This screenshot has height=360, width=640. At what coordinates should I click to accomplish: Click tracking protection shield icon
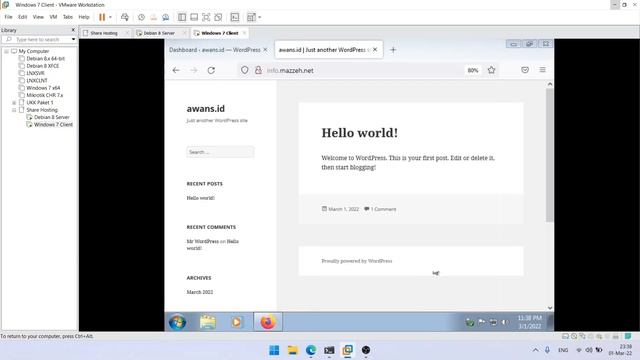[x=244, y=70]
